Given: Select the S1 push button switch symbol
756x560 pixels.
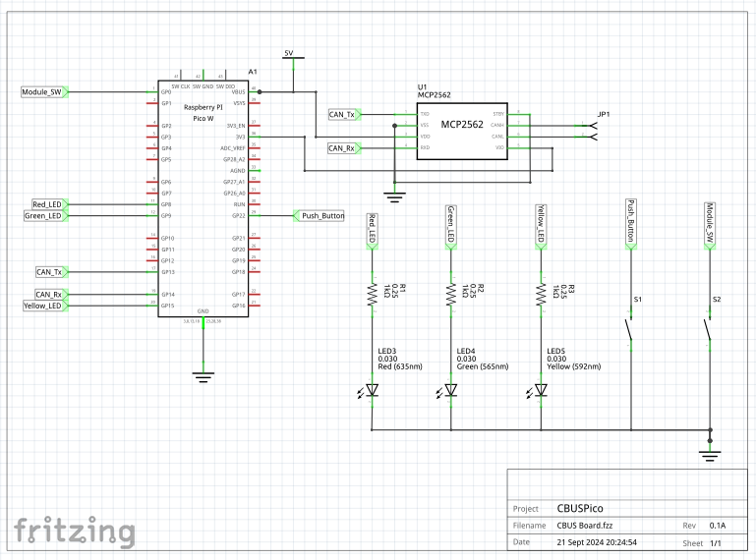Looking at the screenshot, I should coord(629,330).
